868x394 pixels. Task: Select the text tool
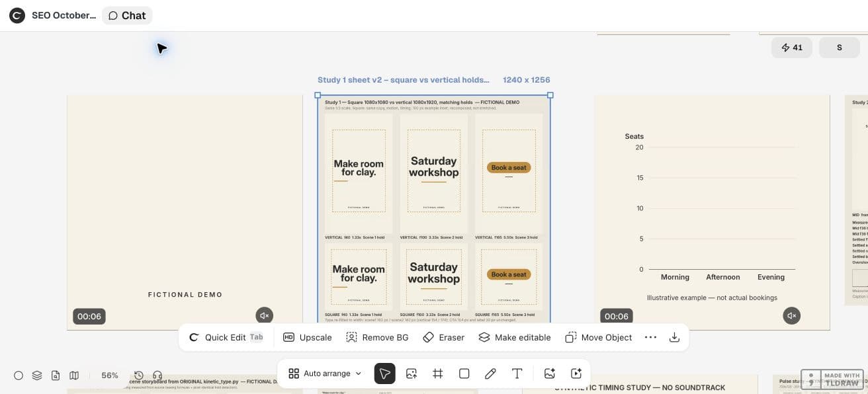click(517, 374)
